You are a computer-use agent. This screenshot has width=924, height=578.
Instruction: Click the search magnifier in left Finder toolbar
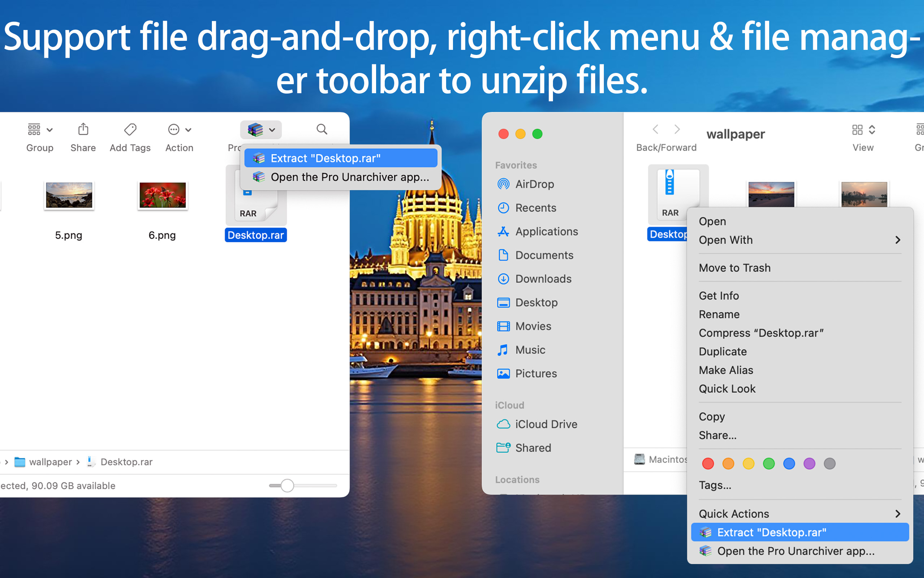[322, 129]
